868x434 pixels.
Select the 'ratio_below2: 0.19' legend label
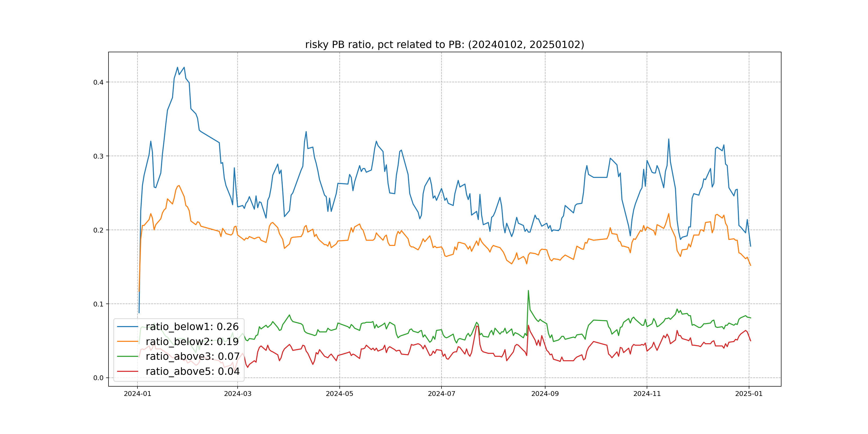192,341
